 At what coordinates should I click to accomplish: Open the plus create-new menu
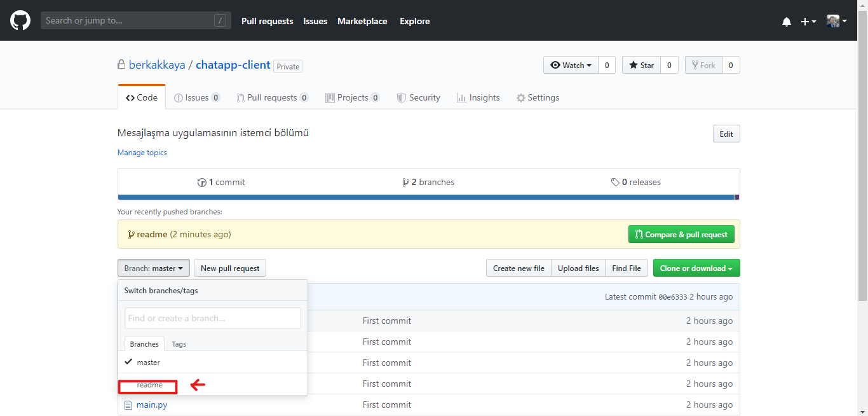pos(808,22)
